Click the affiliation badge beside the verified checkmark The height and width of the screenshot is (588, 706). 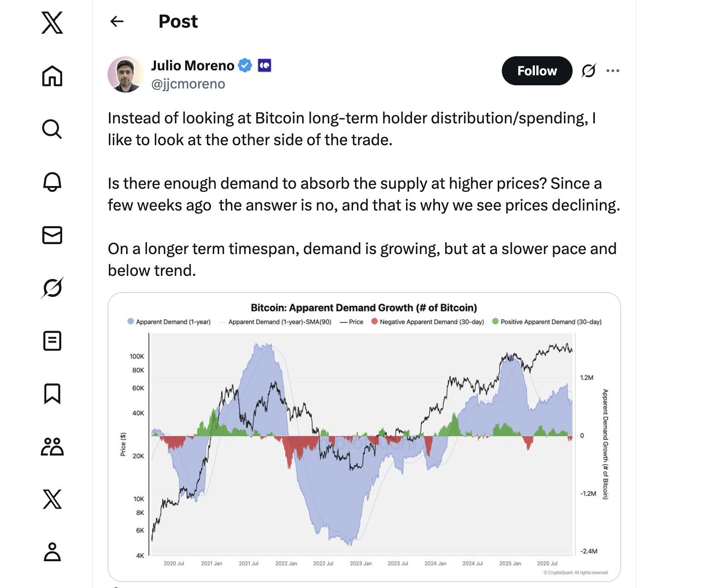(265, 66)
